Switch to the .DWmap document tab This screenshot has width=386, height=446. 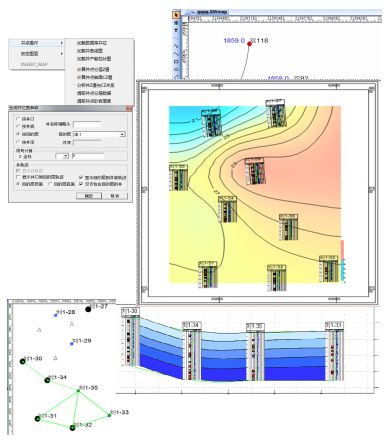click(x=209, y=12)
